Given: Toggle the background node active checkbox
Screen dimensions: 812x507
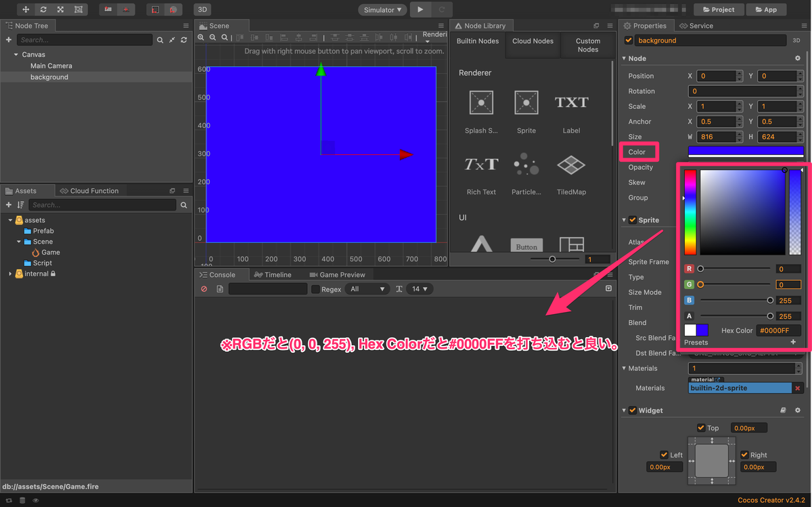Looking at the screenshot, I should [x=629, y=41].
